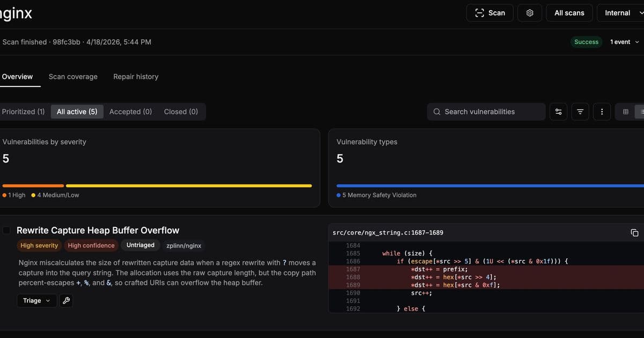644x338 pixels.
Task: Focus the Search vulnerabilities field
Action: 486,112
